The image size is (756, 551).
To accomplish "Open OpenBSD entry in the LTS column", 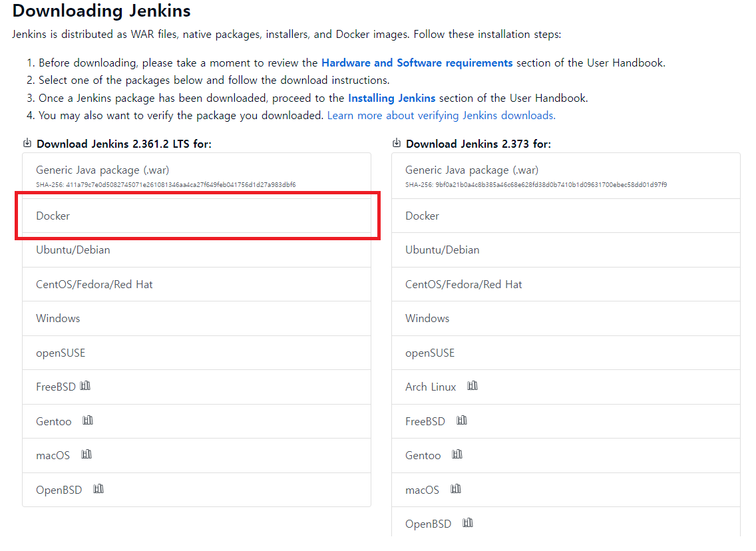I will 197,490.
